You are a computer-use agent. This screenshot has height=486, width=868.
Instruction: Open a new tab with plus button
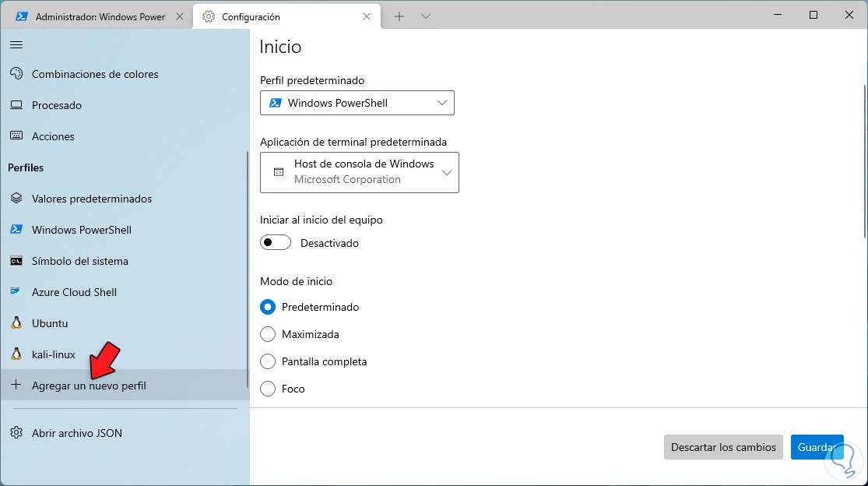pos(399,16)
